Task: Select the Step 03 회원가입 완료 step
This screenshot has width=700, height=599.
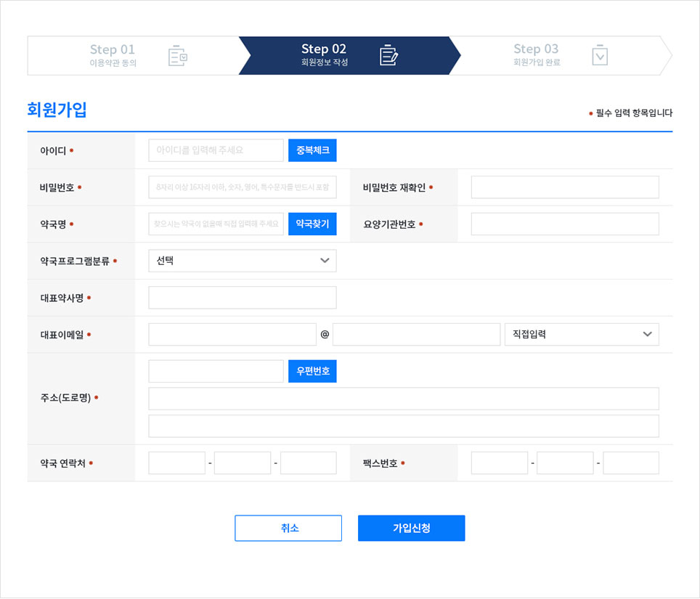Action: point(535,54)
